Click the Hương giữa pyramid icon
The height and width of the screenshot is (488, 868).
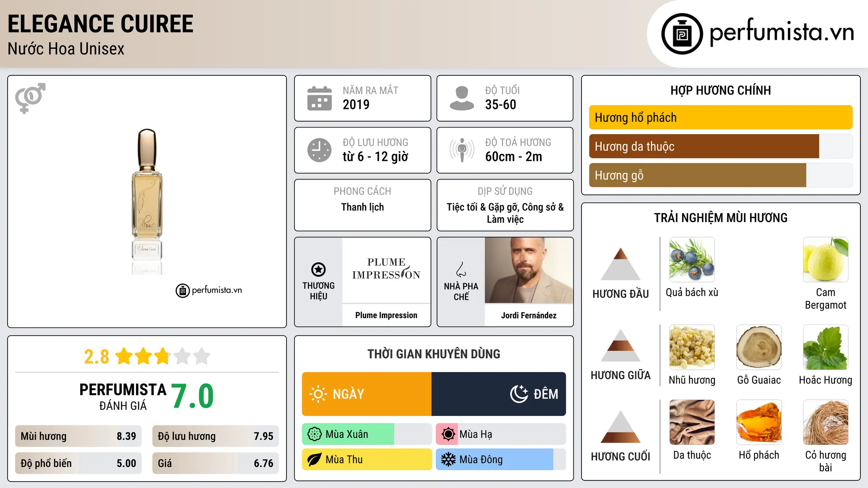coord(620,345)
